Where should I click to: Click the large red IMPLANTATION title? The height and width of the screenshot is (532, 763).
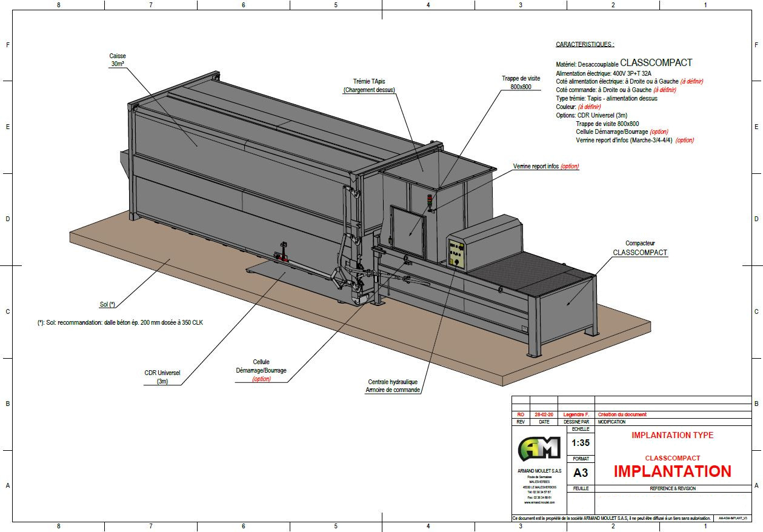672,471
